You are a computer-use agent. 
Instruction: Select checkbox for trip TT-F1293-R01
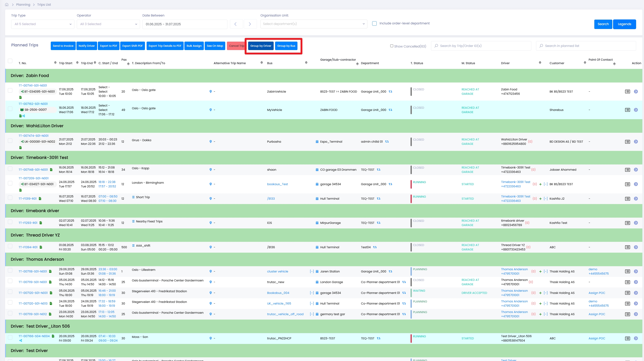(x=10, y=222)
